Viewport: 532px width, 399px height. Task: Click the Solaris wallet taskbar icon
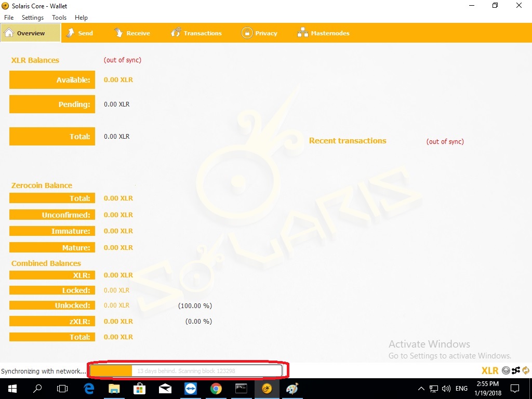tap(267, 389)
